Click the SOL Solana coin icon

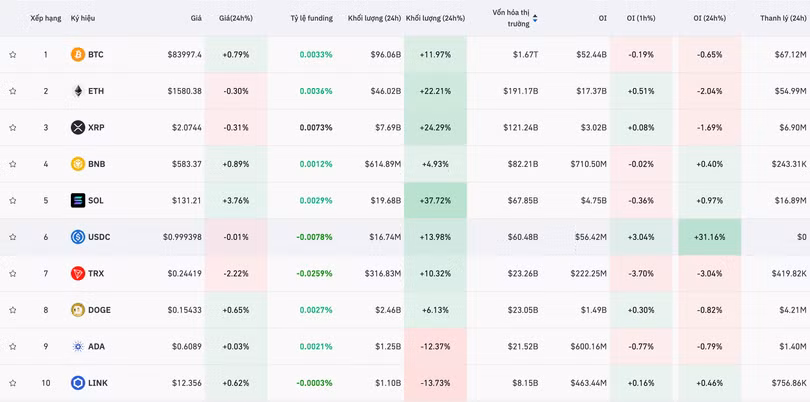pyautogui.click(x=78, y=201)
